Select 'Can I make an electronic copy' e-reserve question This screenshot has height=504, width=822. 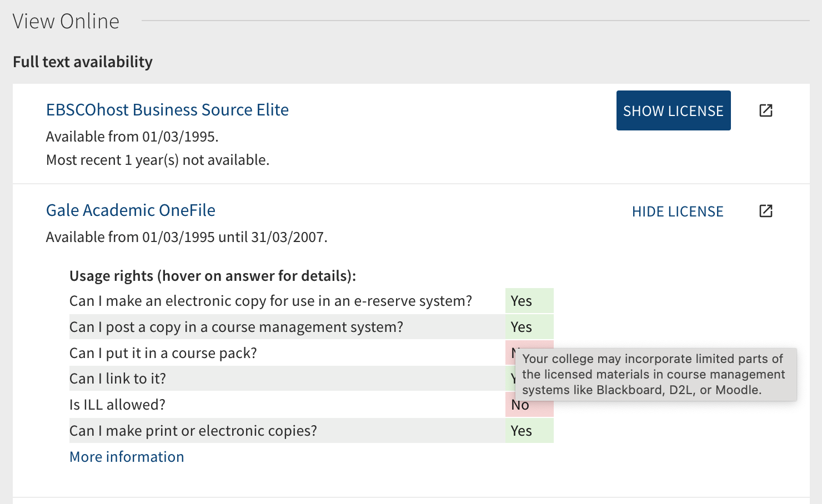point(270,301)
